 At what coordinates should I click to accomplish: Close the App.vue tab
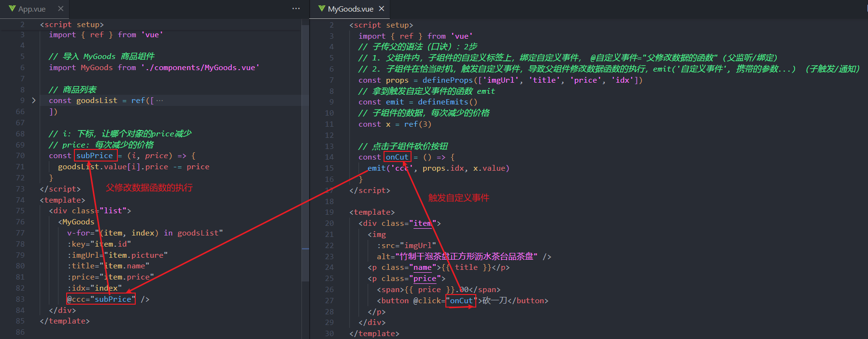pos(60,9)
